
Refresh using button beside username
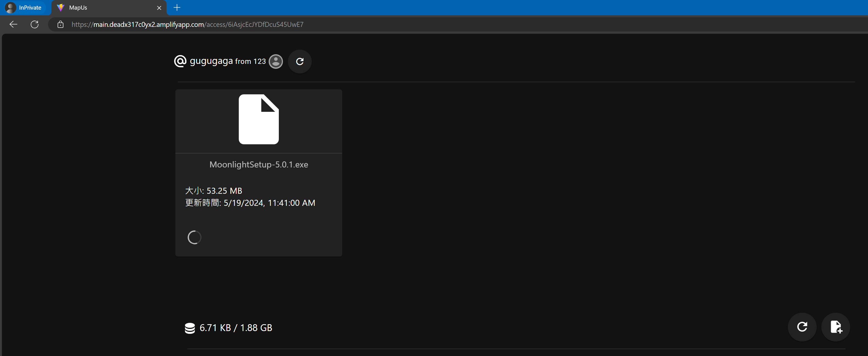[300, 62]
